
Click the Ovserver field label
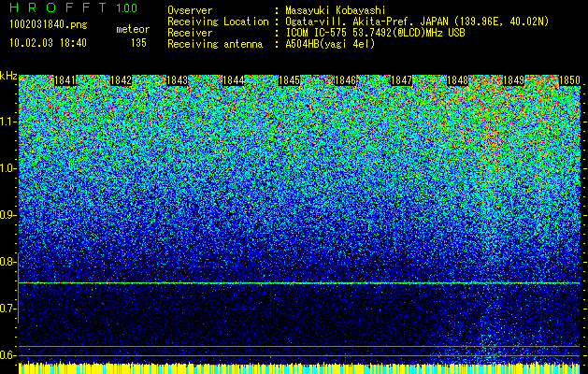pos(190,11)
